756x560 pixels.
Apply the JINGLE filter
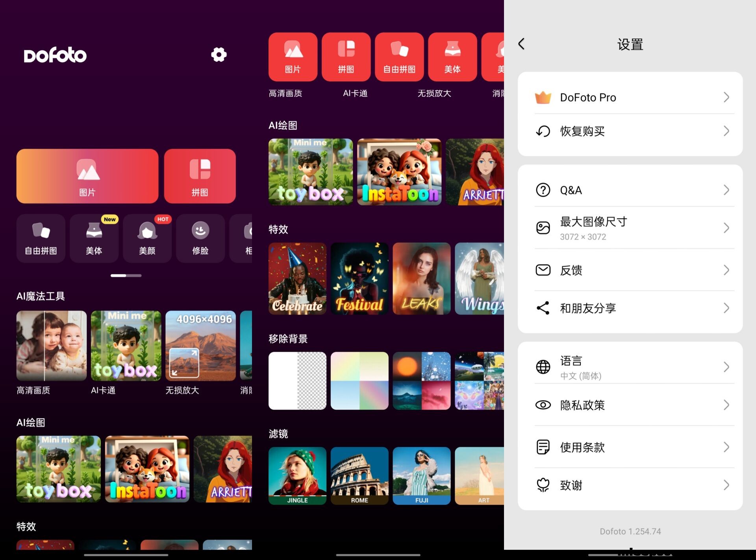(x=297, y=475)
